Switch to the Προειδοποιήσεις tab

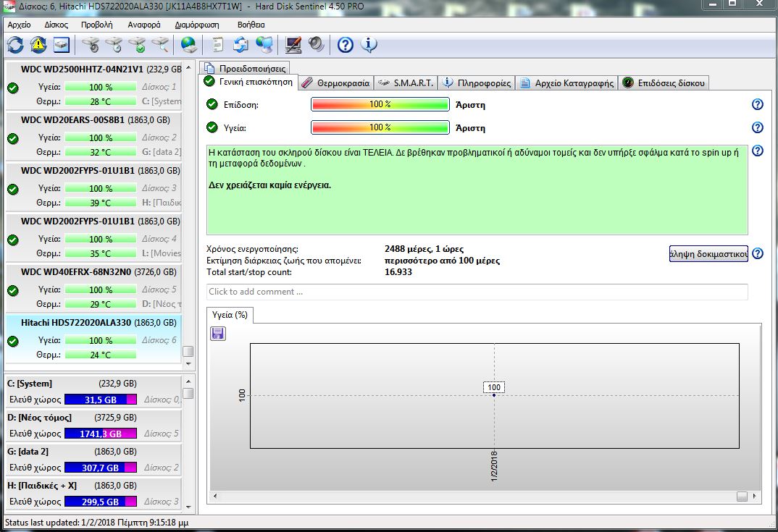pos(244,69)
